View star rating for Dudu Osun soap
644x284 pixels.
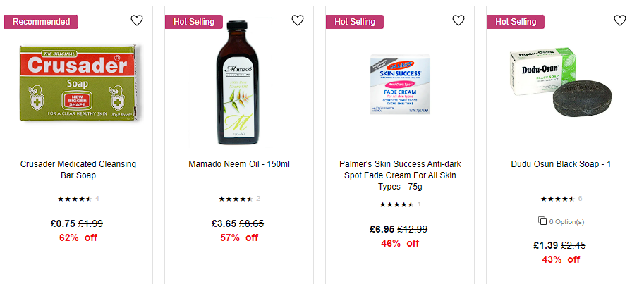(x=561, y=199)
